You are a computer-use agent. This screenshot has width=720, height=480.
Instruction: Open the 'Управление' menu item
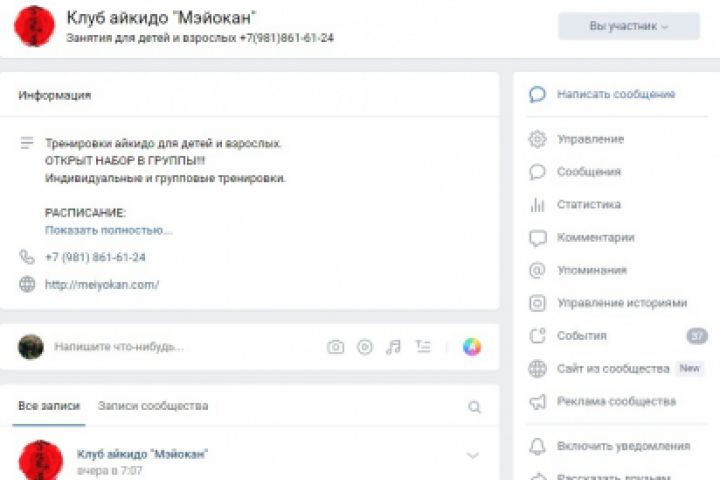pyautogui.click(x=590, y=139)
